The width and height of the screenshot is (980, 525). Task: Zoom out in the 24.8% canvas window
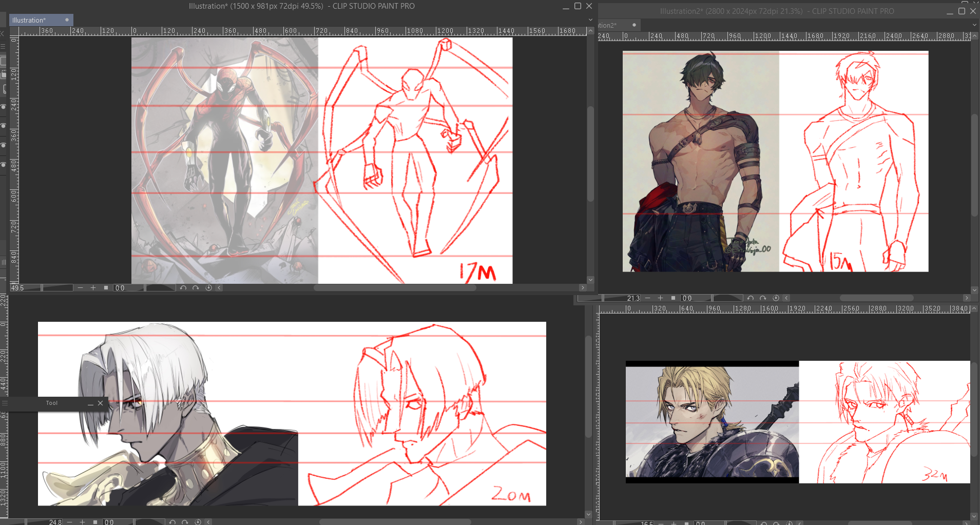click(x=69, y=522)
